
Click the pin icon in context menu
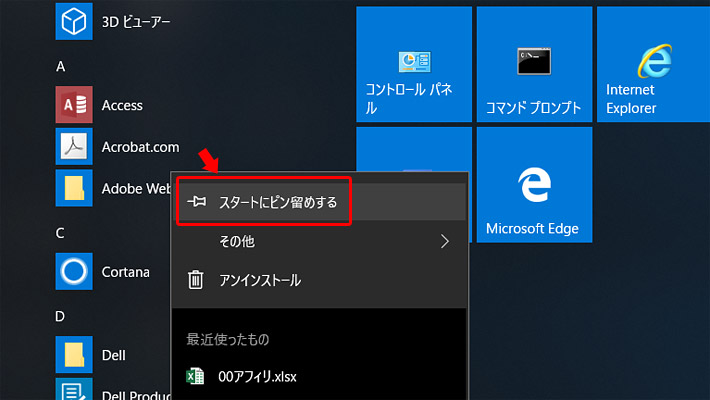pyautogui.click(x=197, y=202)
